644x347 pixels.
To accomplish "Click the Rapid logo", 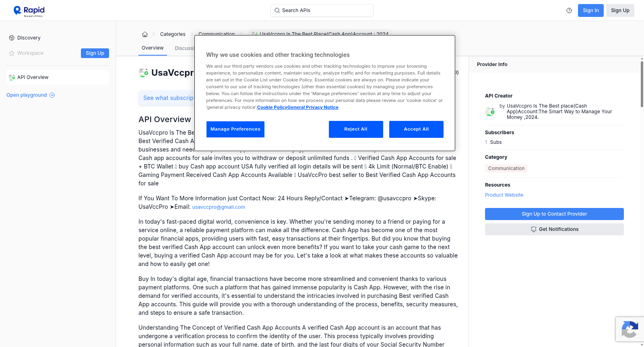I will tap(29, 11).
